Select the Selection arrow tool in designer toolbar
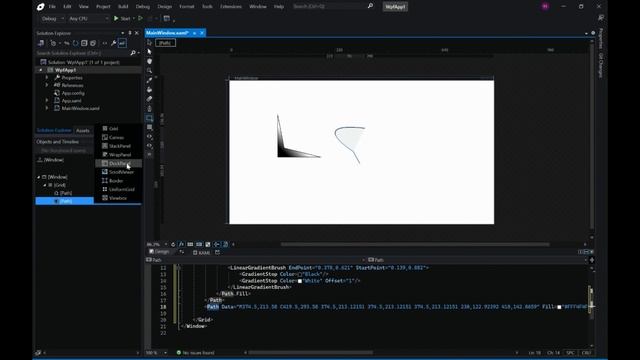The width and height of the screenshot is (640, 360). pos(149,52)
